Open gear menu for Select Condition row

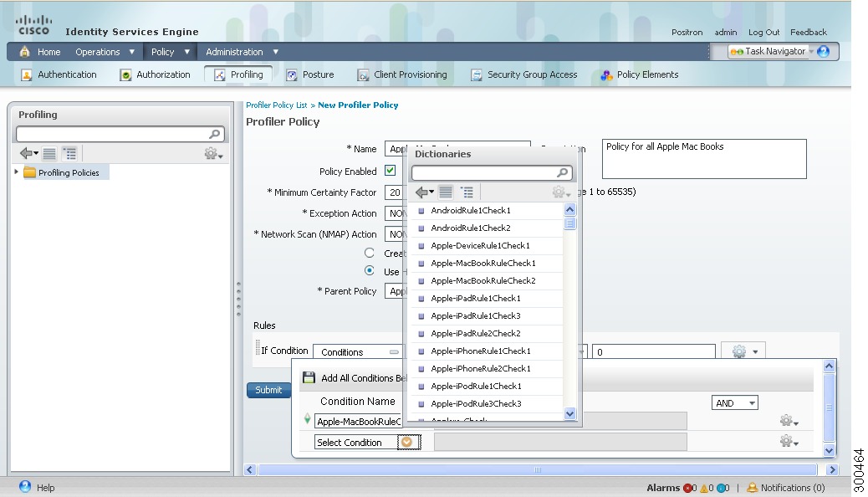coord(788,442)
